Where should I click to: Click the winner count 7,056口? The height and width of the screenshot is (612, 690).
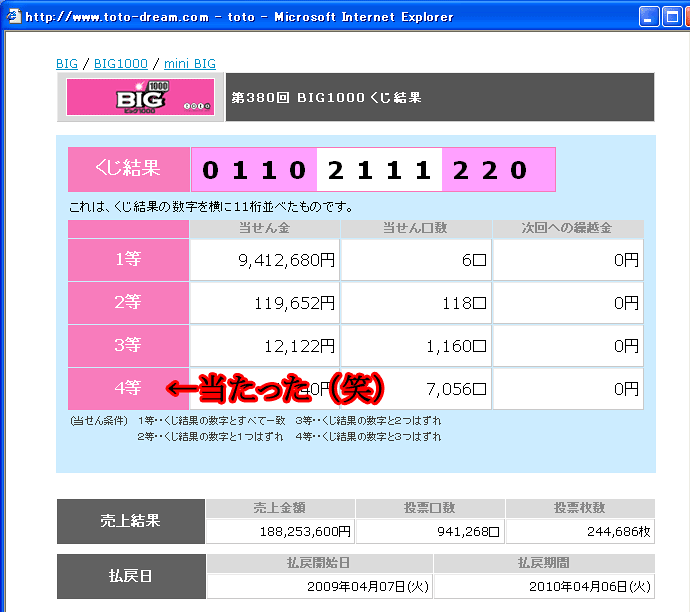click(x=456, y=389)
